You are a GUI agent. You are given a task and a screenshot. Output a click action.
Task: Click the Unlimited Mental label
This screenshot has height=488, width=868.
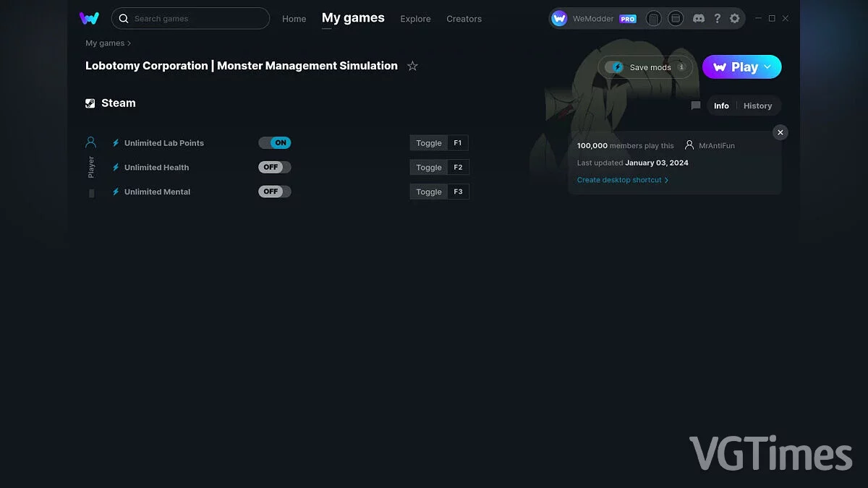tap(157, 192)
